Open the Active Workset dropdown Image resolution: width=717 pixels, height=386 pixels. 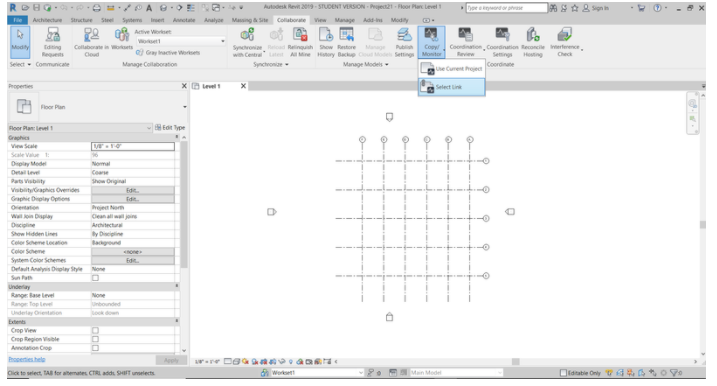[181, 41]
